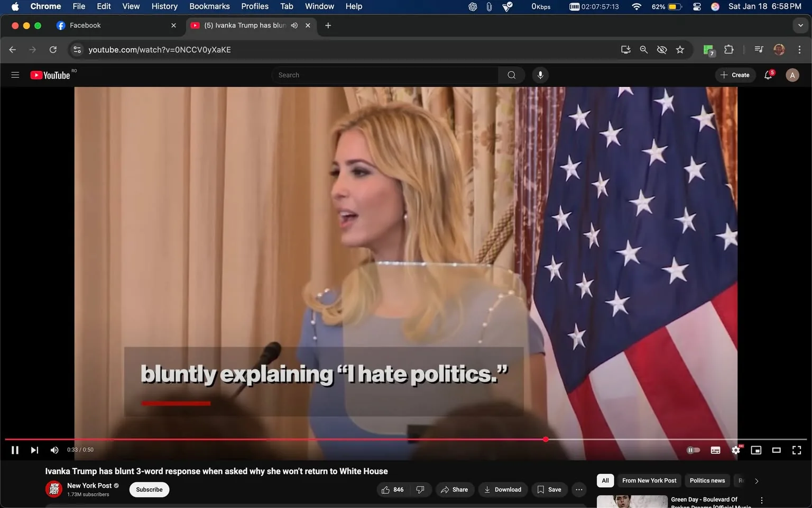The height and width of the screenshot is (508, 812).
Task: Dislike the video
Action: tap(420, 489)
